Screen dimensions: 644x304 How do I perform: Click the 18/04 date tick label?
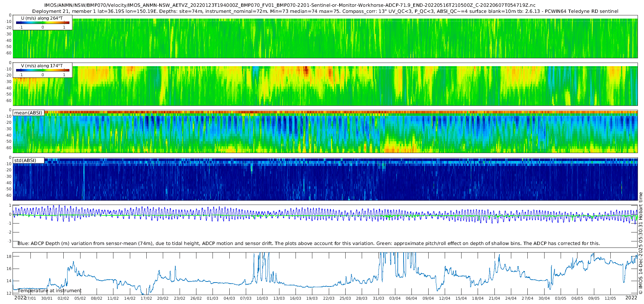point(478,298)
